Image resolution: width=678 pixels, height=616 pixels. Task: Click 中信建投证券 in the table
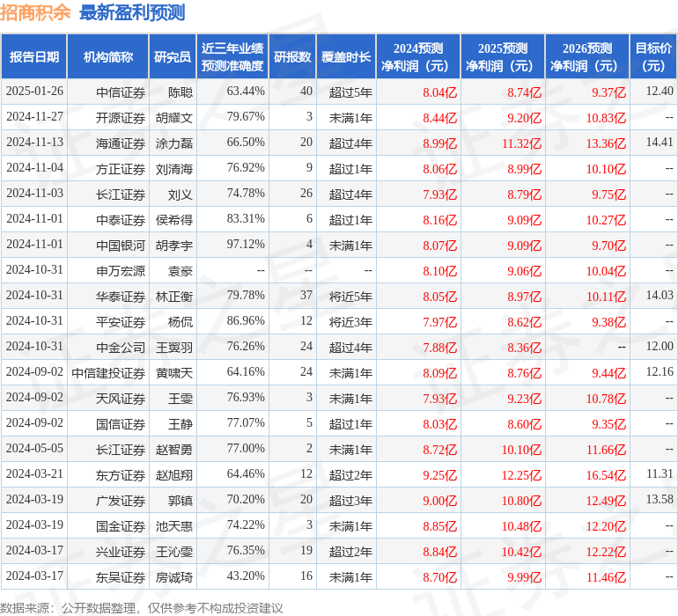pyautogui.click(x=108, y=373)
